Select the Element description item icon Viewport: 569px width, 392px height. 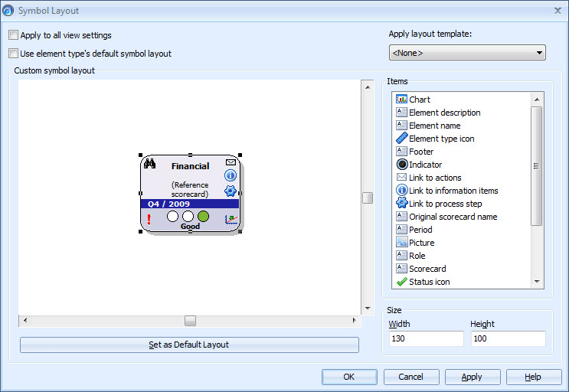(x=401, y=112)
